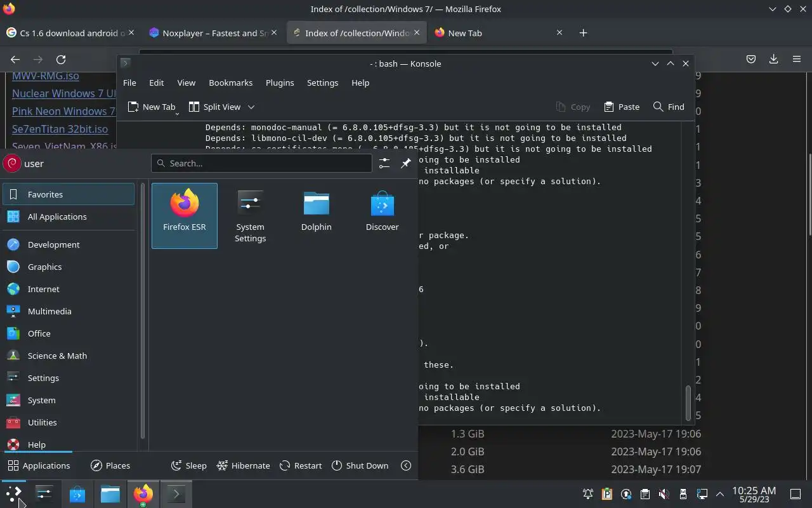Select Favorites category in launcher

(x=69, y=194)
